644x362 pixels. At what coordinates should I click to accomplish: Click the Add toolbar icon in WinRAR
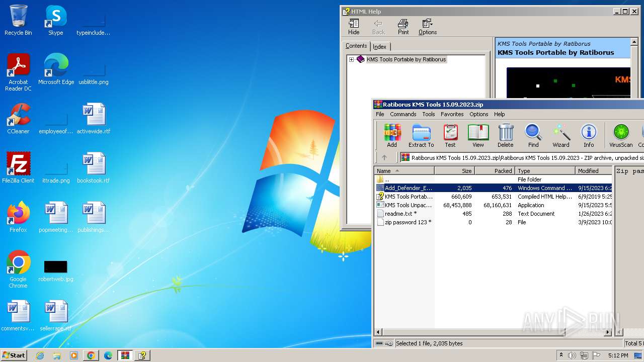[392, 136]
